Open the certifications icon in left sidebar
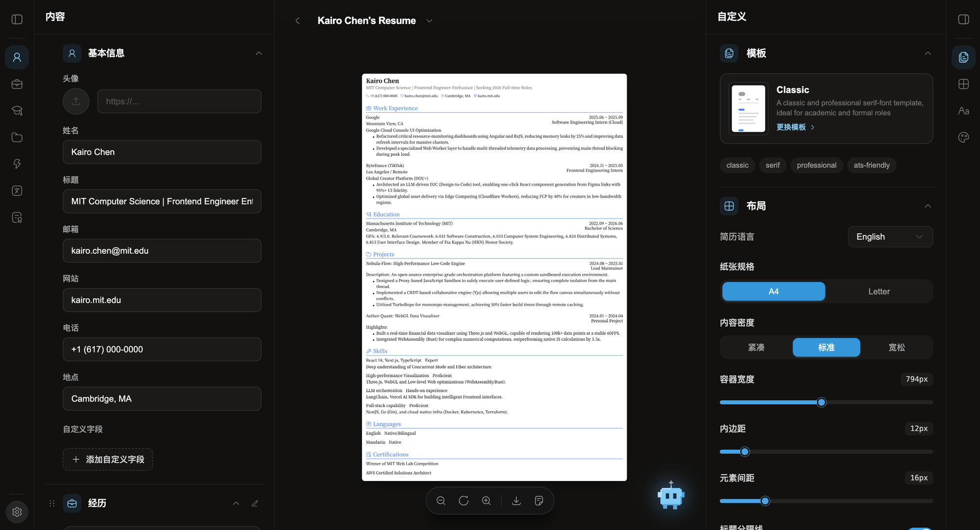This screenshot has width=980, height=530. (x=17, y=217)
